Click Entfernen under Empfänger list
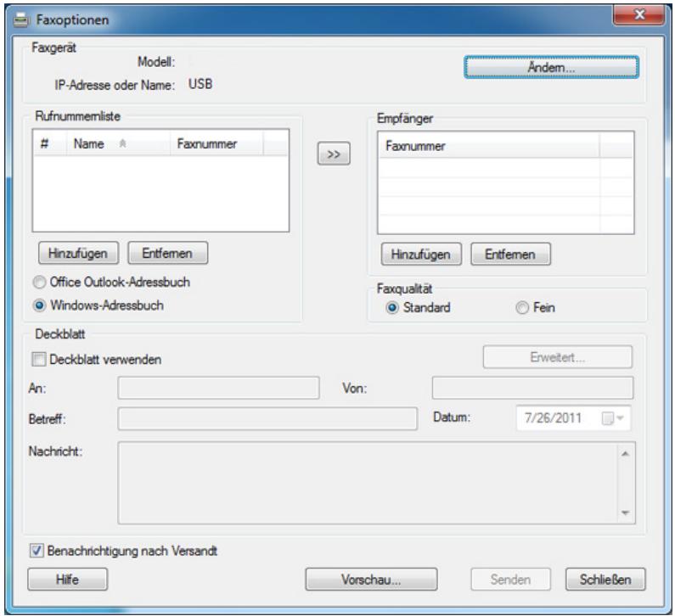The width and height of the screenshot is (675, 616). [x=510, y=255]
